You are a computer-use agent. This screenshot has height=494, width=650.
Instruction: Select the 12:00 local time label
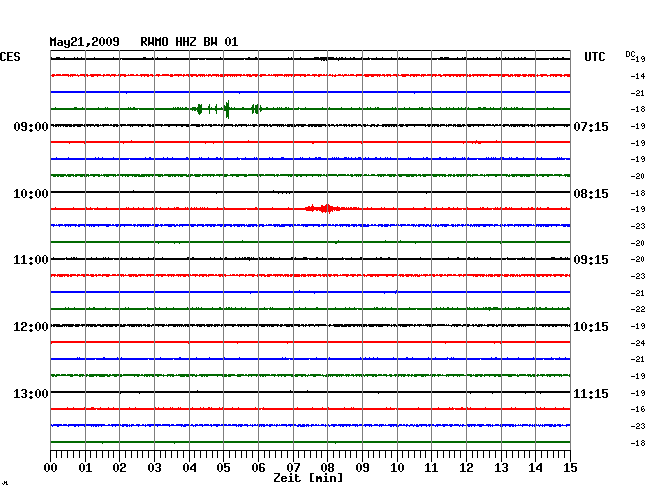pos(31,327)
